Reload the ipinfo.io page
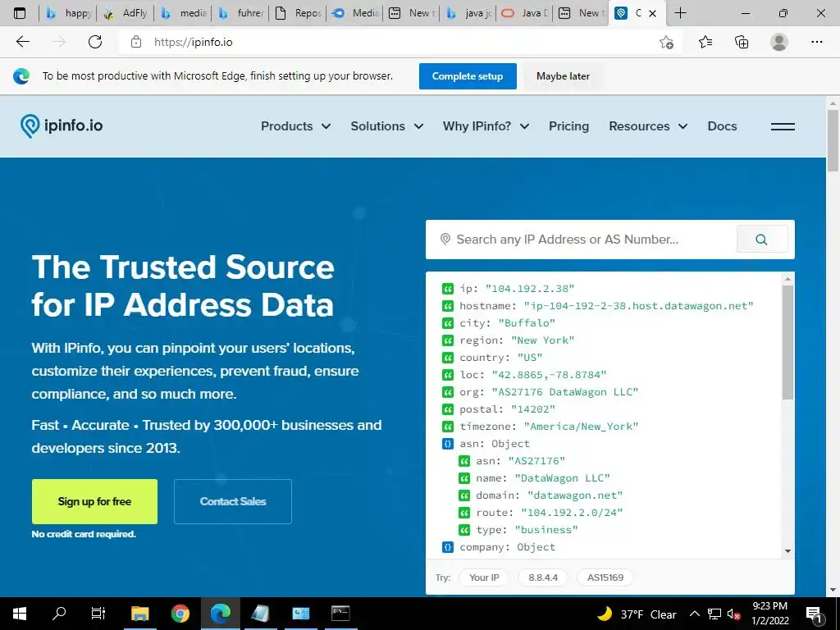Viewport: 840px width, 630px height. (x=95, y=42)
